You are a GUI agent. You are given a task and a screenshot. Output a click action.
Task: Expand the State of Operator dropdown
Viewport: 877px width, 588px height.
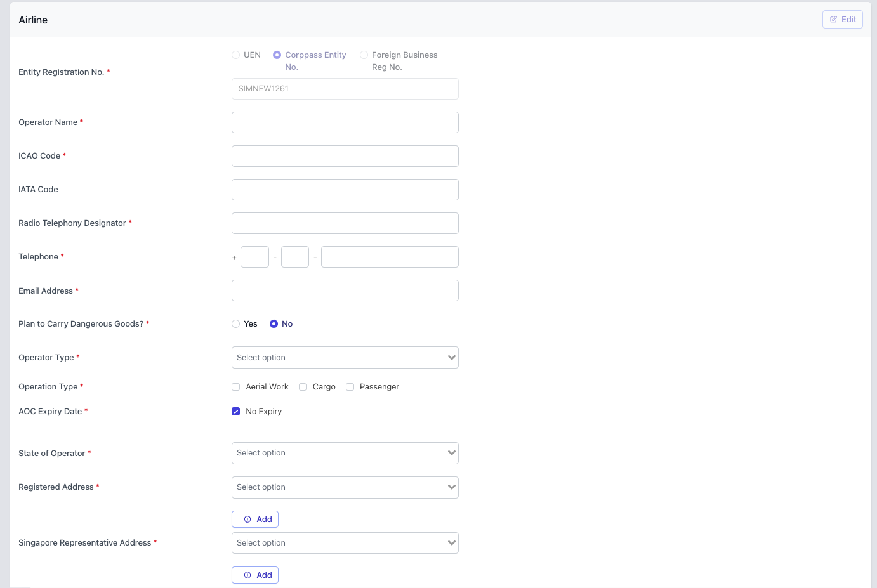coord(345,453)
